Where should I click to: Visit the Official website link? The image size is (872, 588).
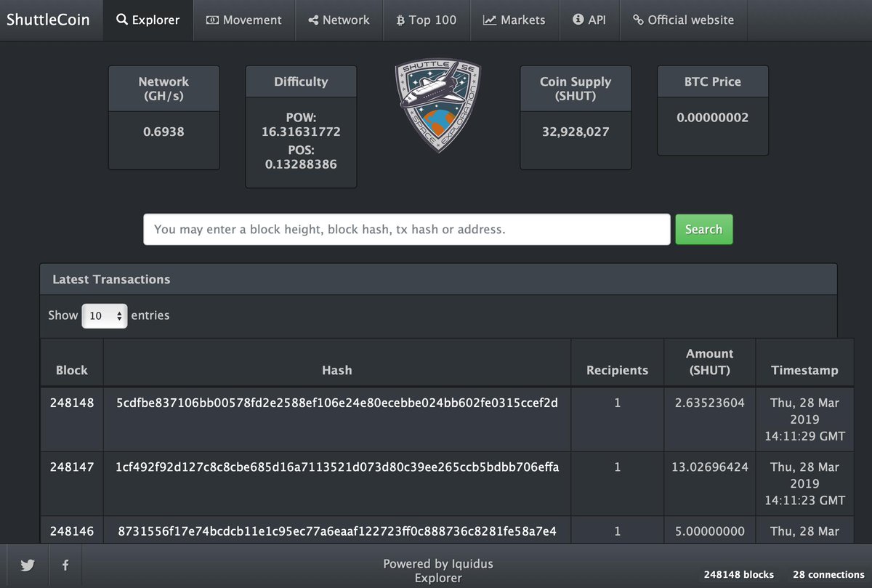(x=683, y=20)
